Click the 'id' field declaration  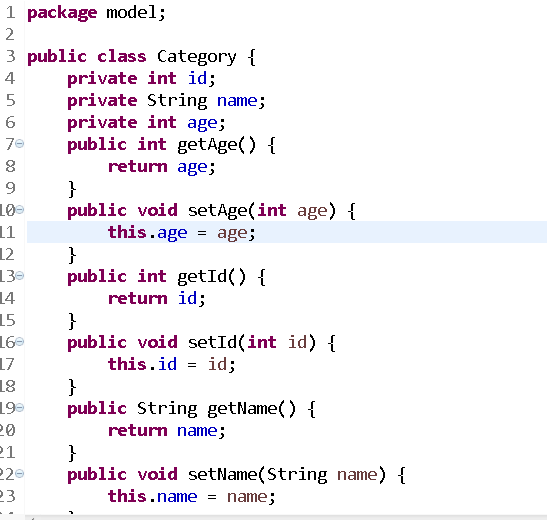[197, 78]
